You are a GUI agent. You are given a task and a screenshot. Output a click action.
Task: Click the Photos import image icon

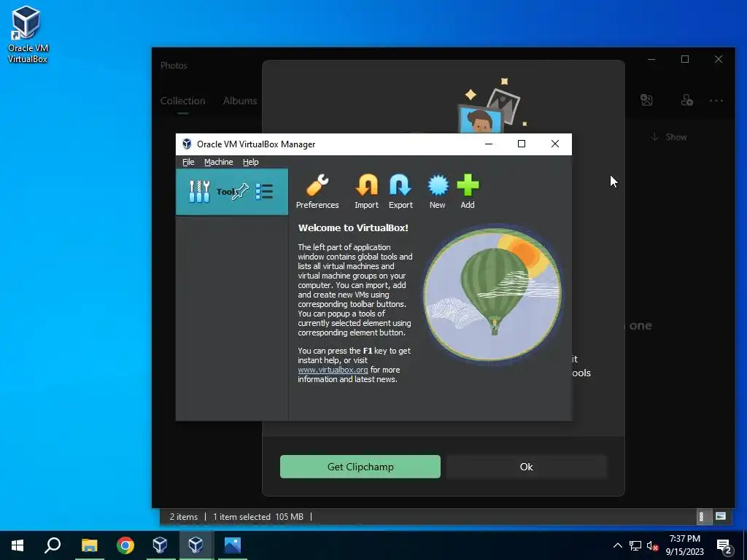[x=646, y=100]
